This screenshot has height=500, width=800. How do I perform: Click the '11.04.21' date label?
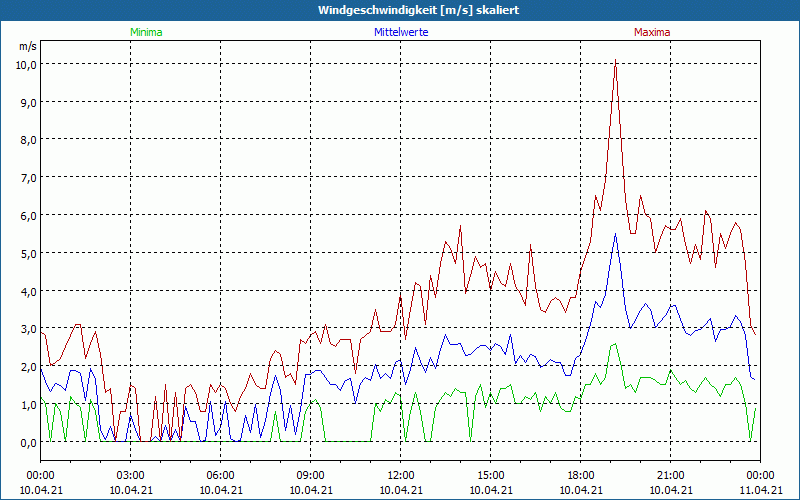[x=760, y=490]
